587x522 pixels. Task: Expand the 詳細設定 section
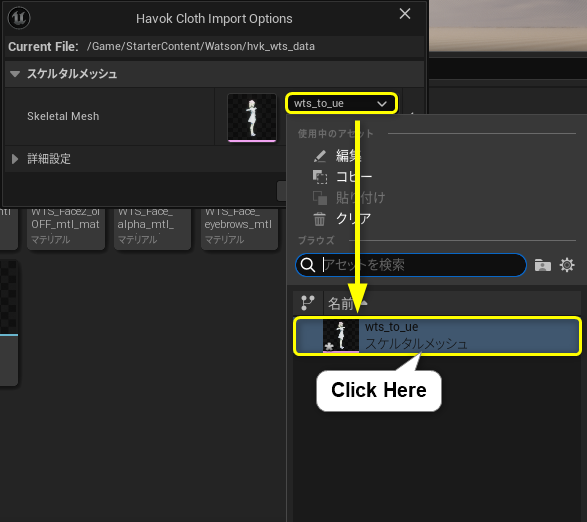tap(15, 159)
